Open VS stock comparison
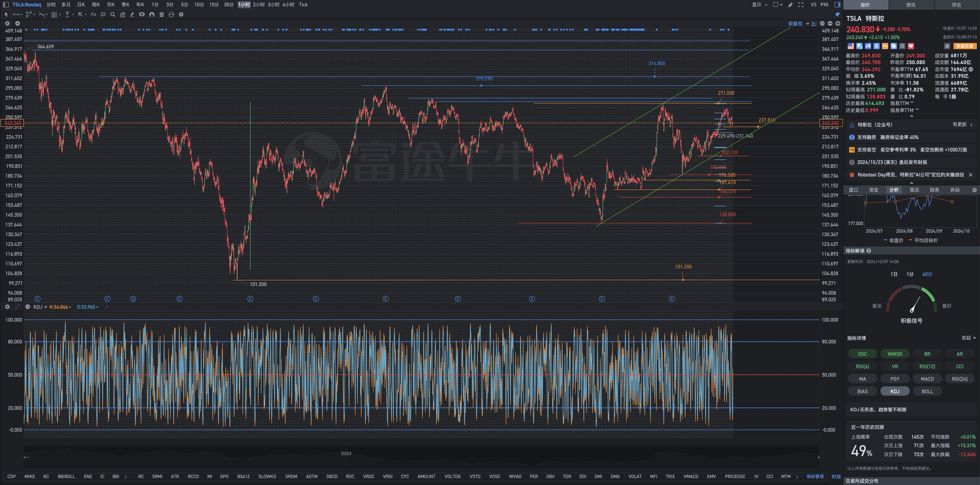This screenshot has width=980, height=485. [814, 4]
